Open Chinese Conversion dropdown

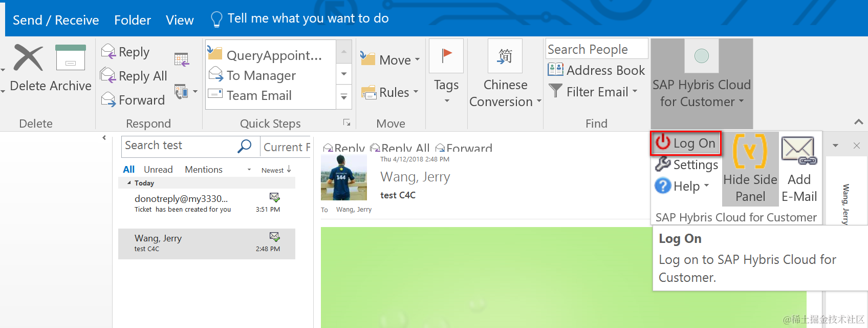[505, 74]
